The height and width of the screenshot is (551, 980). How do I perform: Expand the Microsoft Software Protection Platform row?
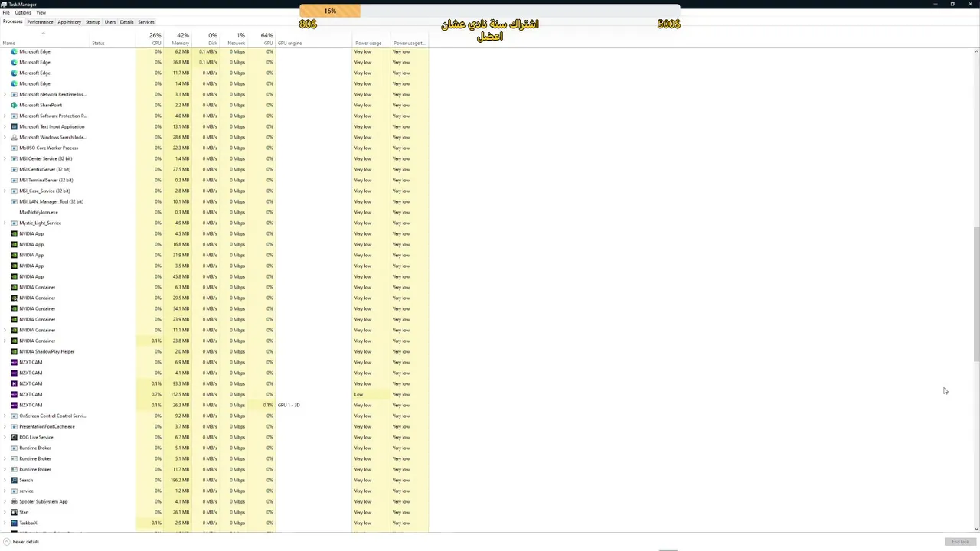click(x=5, y=116)
